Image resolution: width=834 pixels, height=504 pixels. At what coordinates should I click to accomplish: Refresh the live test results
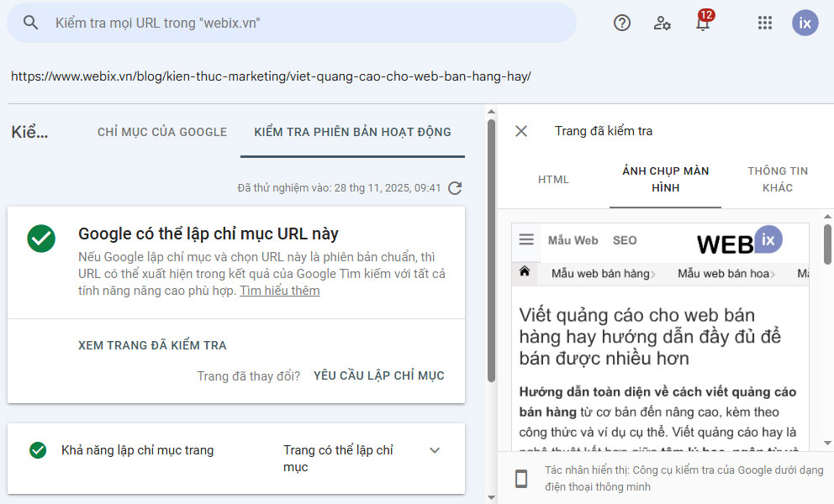point(455,188)
